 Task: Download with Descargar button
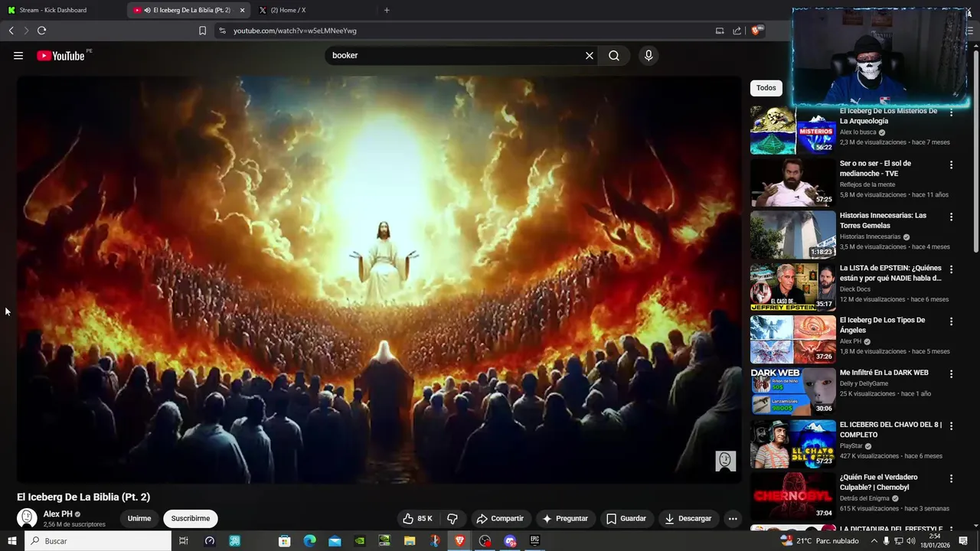coord(688,518)
